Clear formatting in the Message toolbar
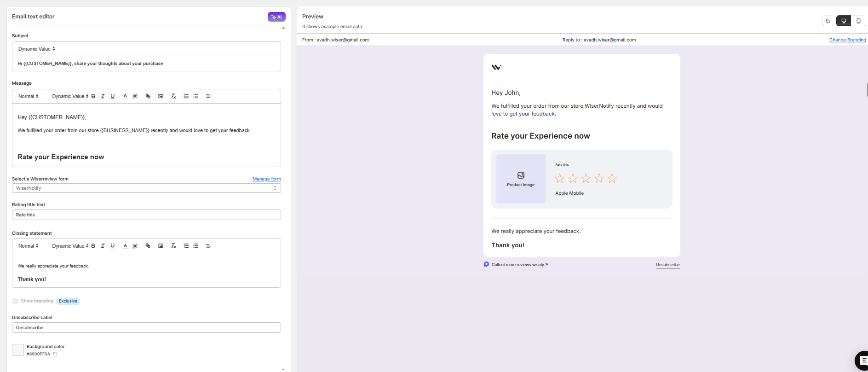This screenshot has height=372, width=868. (173, 96)
